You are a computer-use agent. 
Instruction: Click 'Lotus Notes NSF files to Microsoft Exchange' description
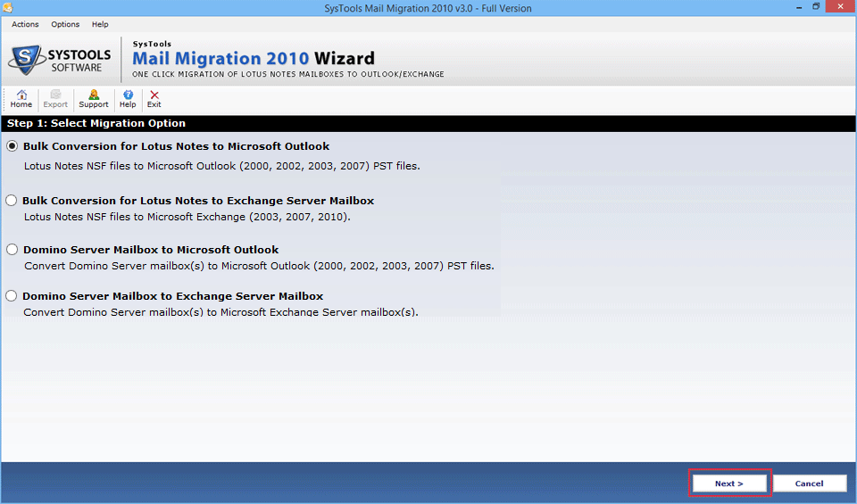(187, 217)
